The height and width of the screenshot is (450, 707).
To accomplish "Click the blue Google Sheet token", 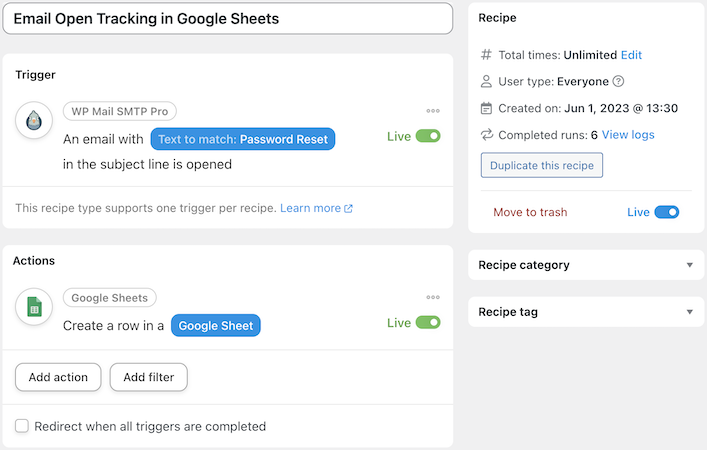I will pyautogui.click(x=216, y=326).
